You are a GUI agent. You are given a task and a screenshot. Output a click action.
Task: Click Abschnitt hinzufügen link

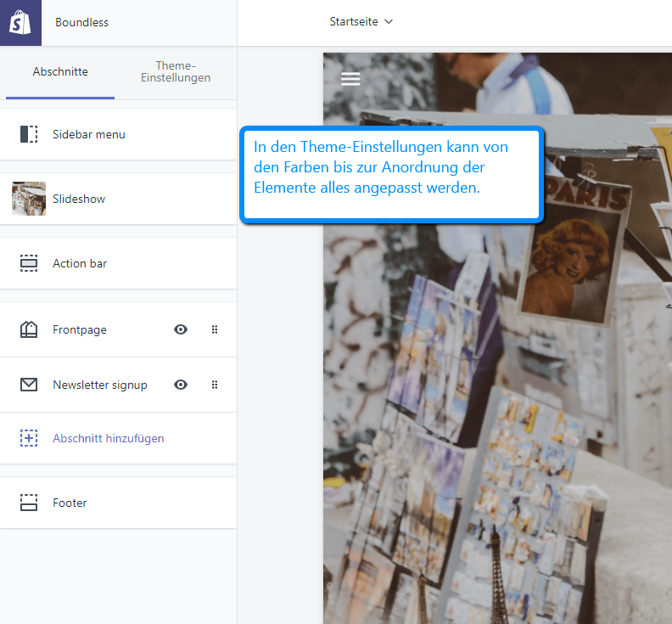[109, 438]
